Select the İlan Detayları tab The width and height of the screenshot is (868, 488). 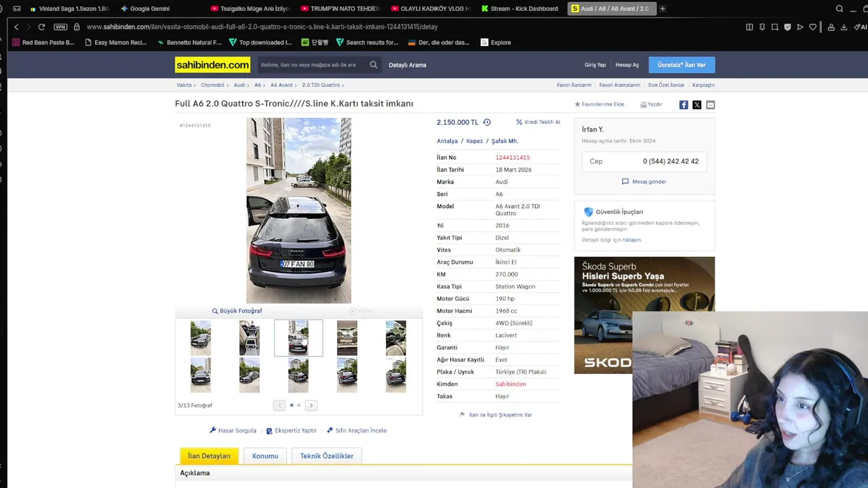pos(209,456)
